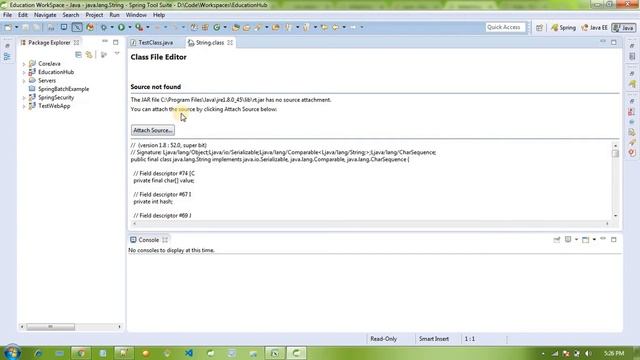The width and height of the screenshot is (640, 360).
Task: Open the Project menu
Action: [x=94, y=15]
